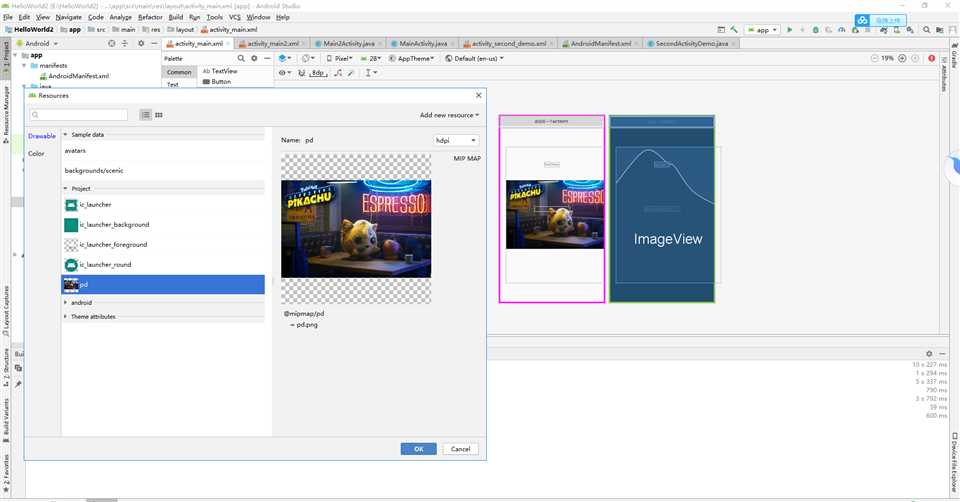Open the Gradle side panel
The image size is (960, 502).
coord(954,55)
